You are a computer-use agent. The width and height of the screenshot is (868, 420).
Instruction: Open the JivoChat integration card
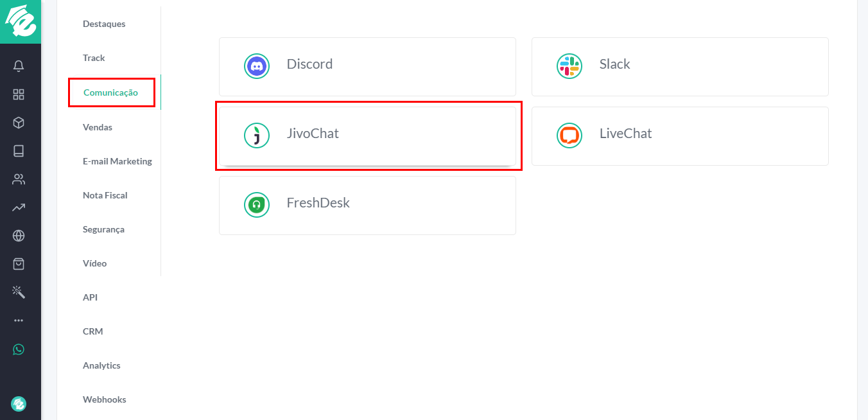coord(368,136)
